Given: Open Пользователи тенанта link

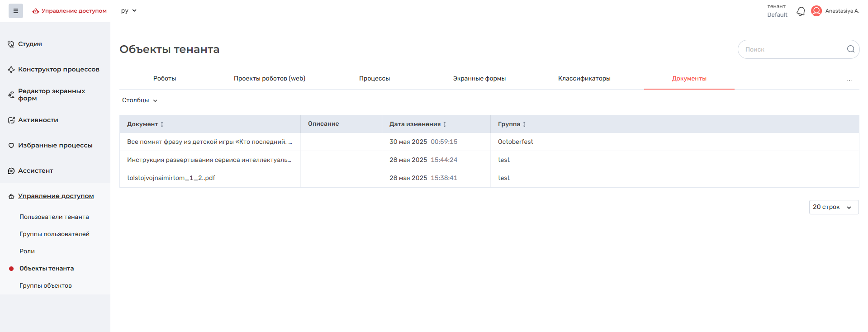Looking at the screenshot, I should tap(54, 217).
